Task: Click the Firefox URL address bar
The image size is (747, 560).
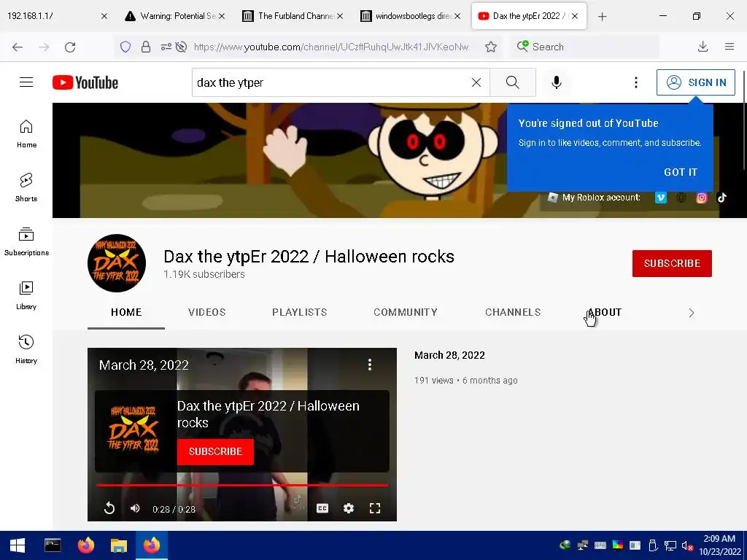Action: click(x=331, y=47)
